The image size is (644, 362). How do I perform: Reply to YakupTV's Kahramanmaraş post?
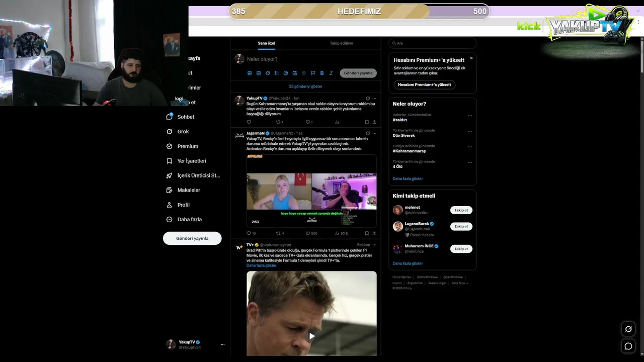click(x=249, y=122)
